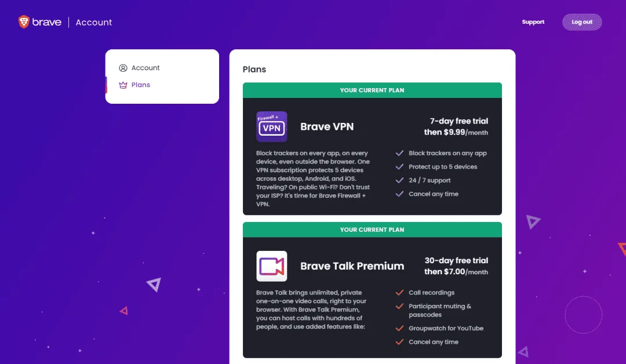Click the Block trackers on any app text
The width and height of the screenshot is (626, 364).
pos(447,153)
